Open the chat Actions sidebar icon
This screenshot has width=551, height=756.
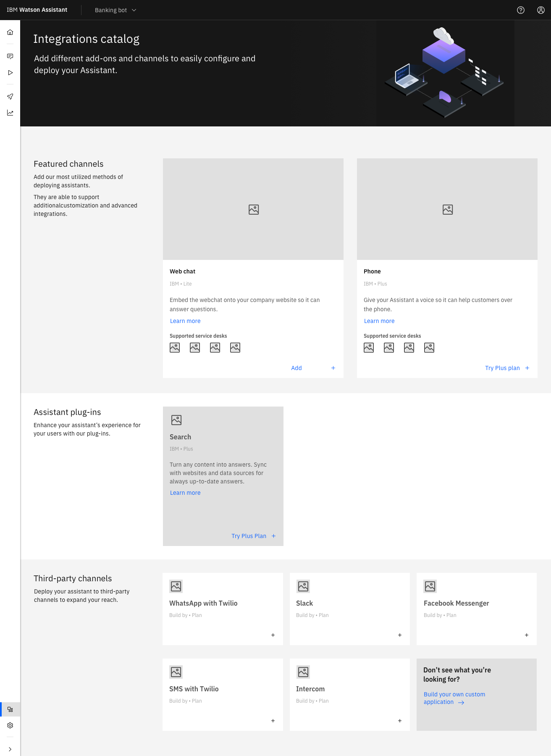10,56
